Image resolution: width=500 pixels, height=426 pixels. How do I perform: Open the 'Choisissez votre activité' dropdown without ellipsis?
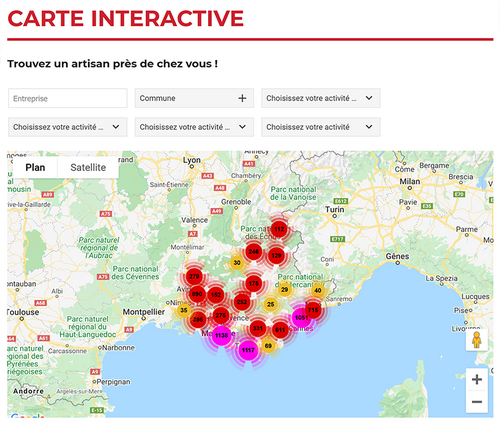tap(321, 127)
